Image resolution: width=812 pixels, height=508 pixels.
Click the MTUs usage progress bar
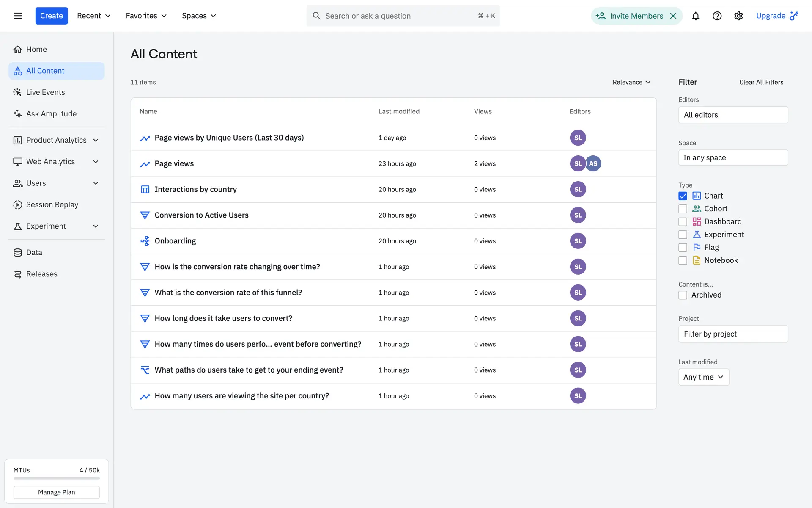pyautogui.click(x=56, y=478)
